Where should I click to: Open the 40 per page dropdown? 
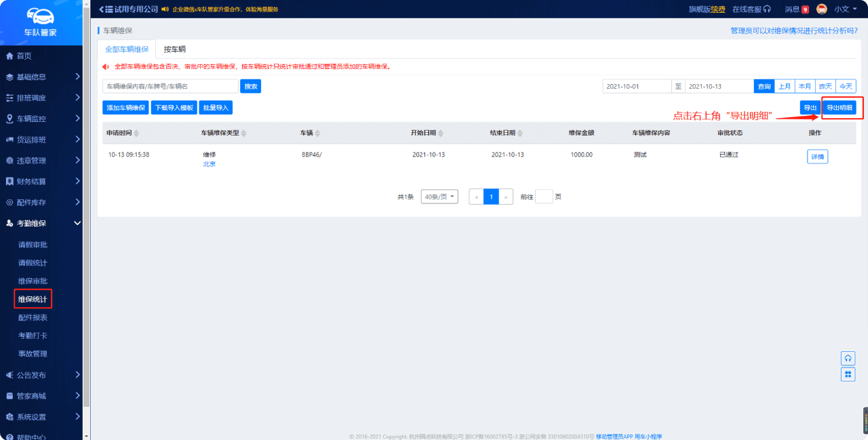coord(439,197)
